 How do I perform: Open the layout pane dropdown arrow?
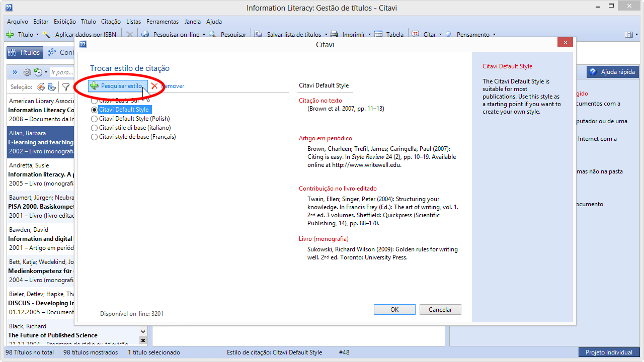(635, 35)
